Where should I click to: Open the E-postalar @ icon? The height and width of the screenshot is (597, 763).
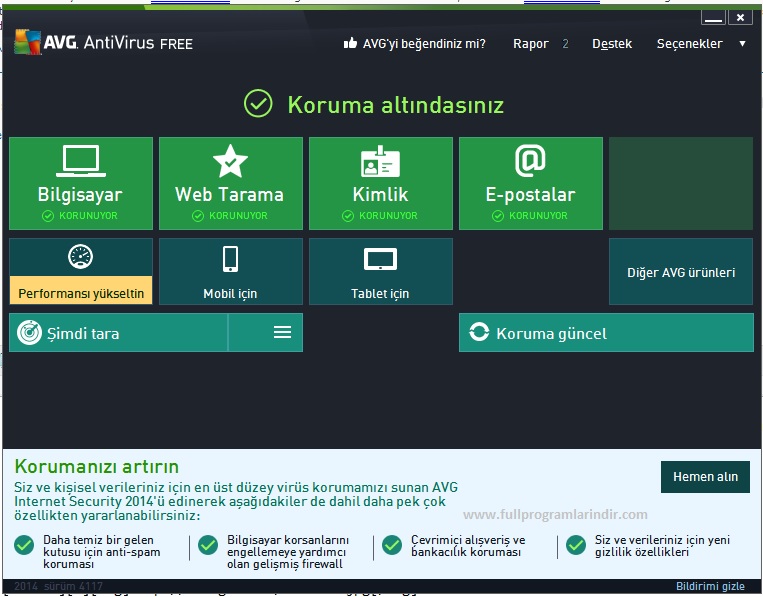click(x=530, y=160)
